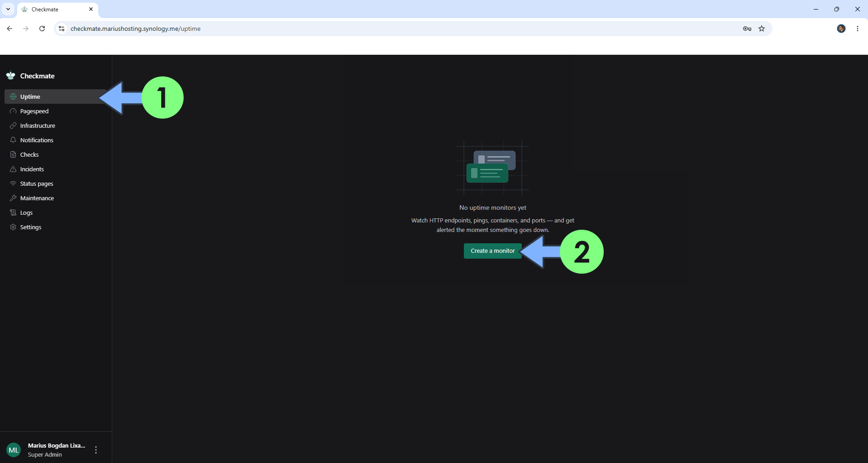Go back with the browser back arrow
This screenshot has width=868, height=463.
tap(10, 29)
